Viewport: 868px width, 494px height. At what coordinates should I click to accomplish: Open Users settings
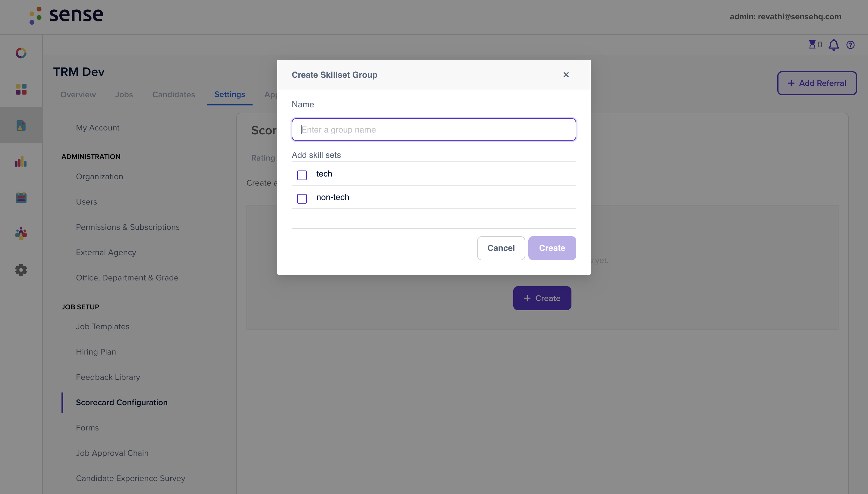pyautogui.click(x=86, y=202)
